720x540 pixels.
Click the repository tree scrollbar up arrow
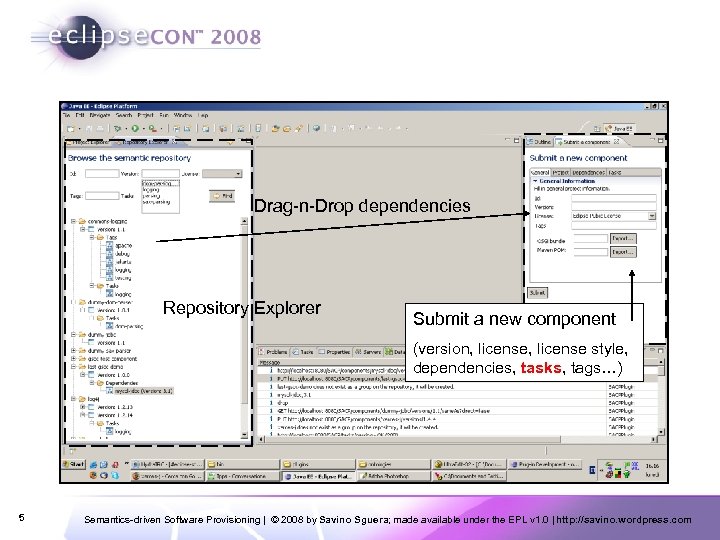[x=244, y=221]
